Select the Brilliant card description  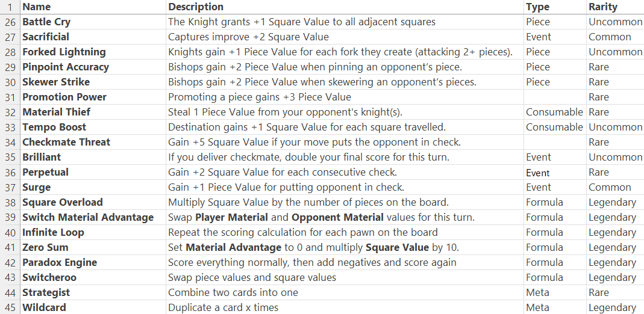[x=308, y=157]
